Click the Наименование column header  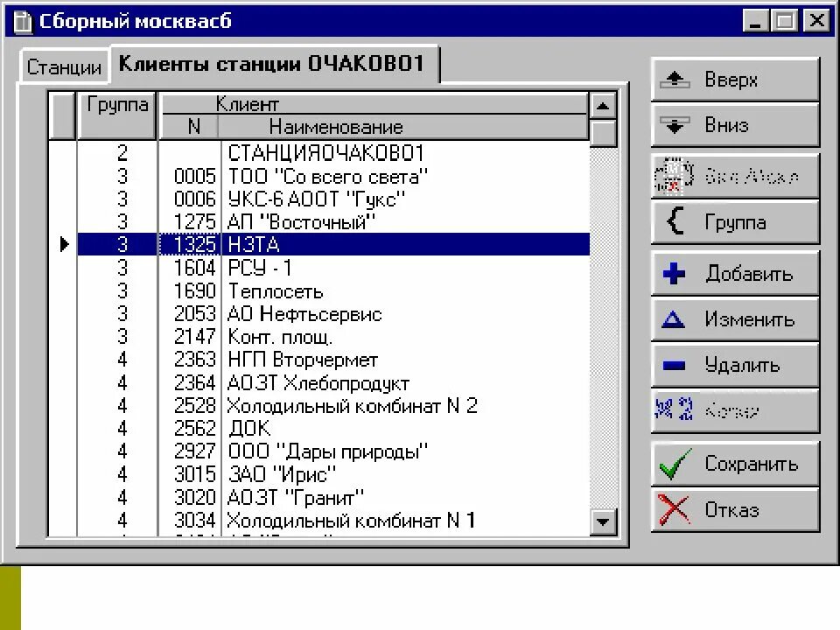(402, 127)
